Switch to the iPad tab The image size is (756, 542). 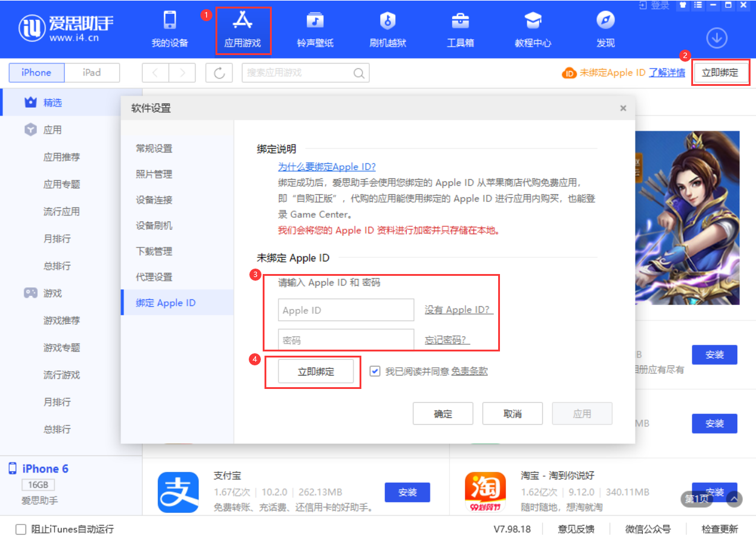tap(92, 72)
